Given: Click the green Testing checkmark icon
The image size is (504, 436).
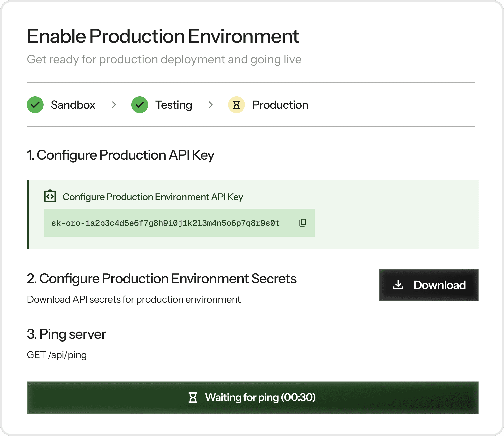Looking at the screenshot, I should (140, 105).
